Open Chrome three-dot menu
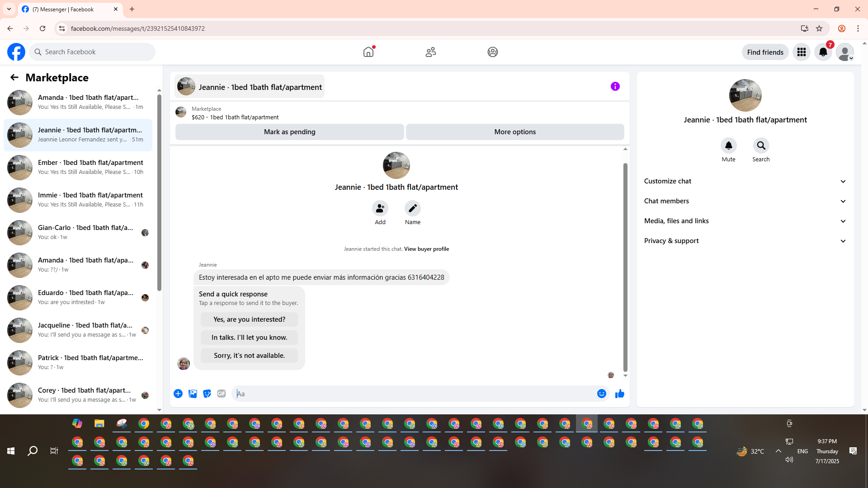 point(858,28)
